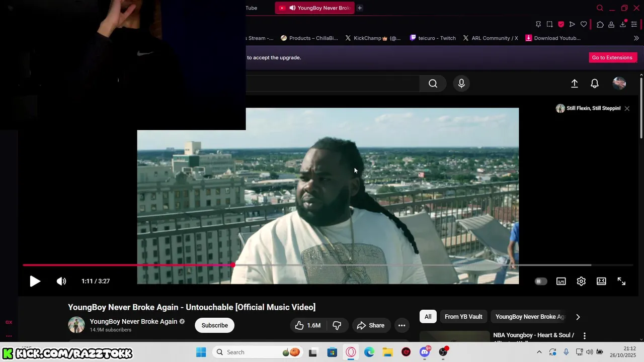Open the KickChamp bookmark

click(x=373, y=38)
